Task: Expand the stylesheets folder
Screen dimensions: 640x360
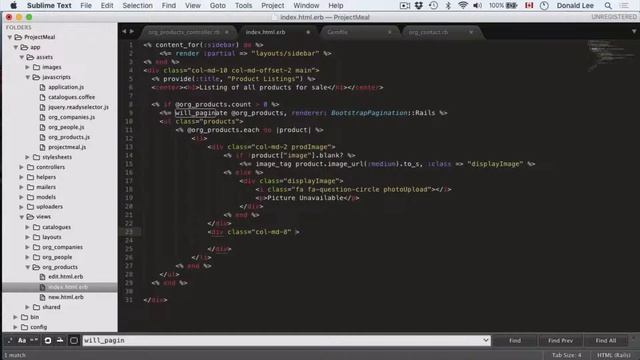Action: pos(28,157)
